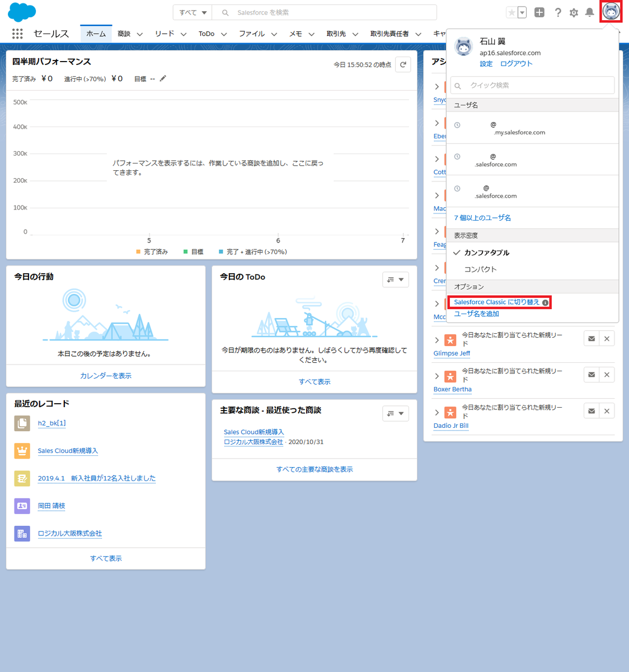Switch to the 取引先 tab

(x=336, y=34)
